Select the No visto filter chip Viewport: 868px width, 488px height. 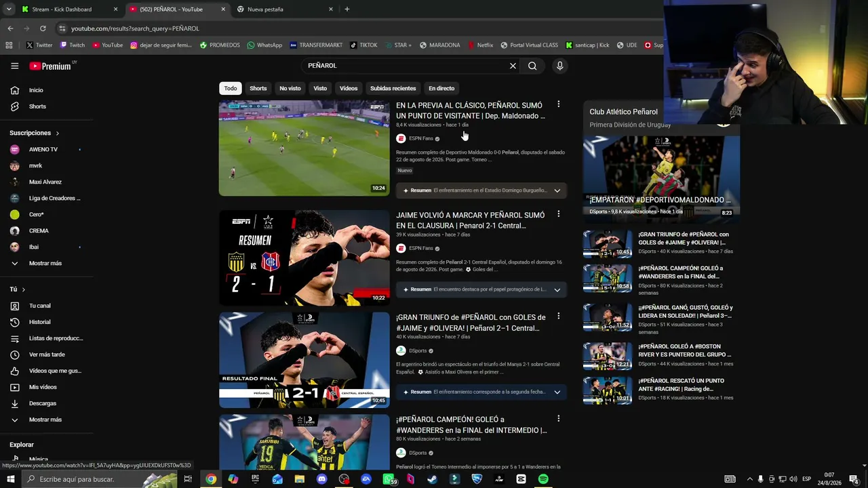coord(290,88)
